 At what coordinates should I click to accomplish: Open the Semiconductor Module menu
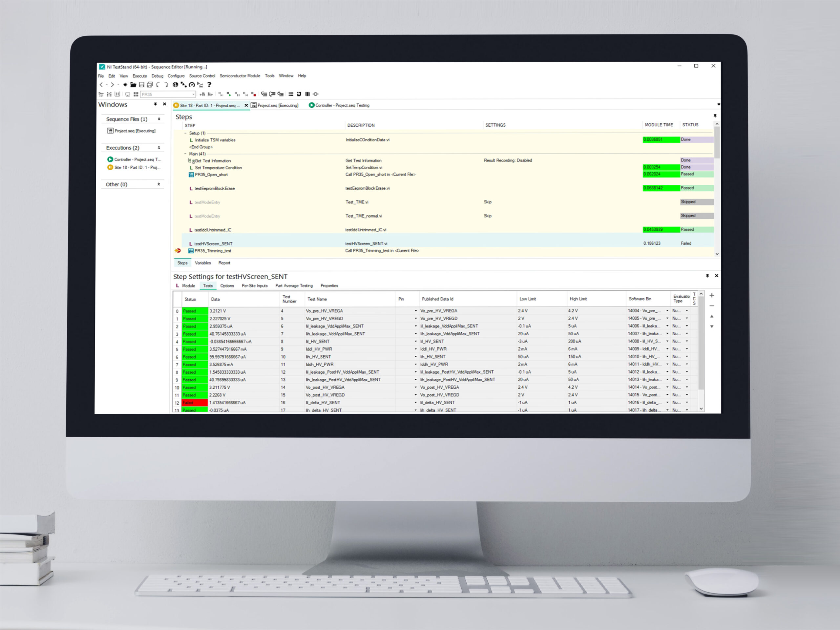(240, 76)
